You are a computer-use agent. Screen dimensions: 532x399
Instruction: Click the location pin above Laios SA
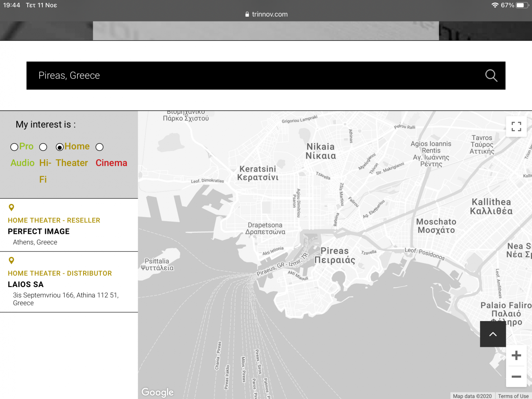click(x=11, y=261)
